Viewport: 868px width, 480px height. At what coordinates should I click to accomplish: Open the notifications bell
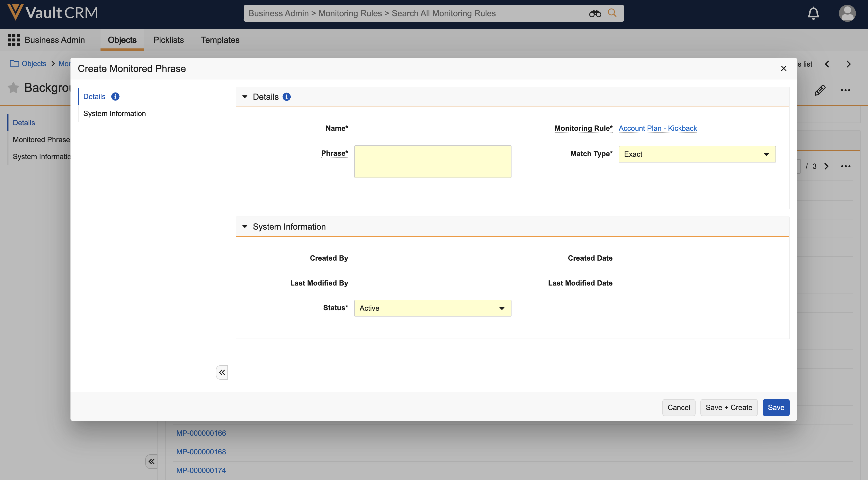813,14
